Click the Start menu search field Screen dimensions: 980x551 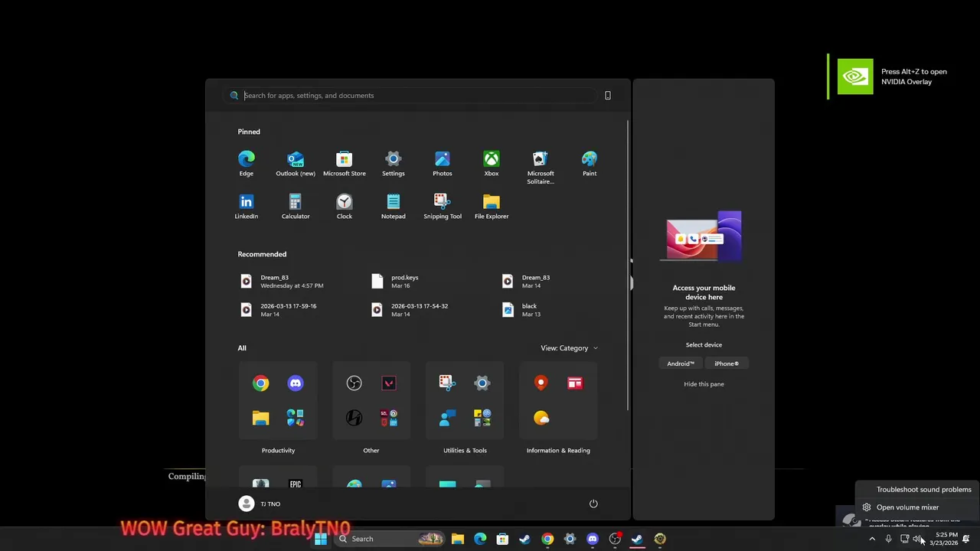(410, 96)
